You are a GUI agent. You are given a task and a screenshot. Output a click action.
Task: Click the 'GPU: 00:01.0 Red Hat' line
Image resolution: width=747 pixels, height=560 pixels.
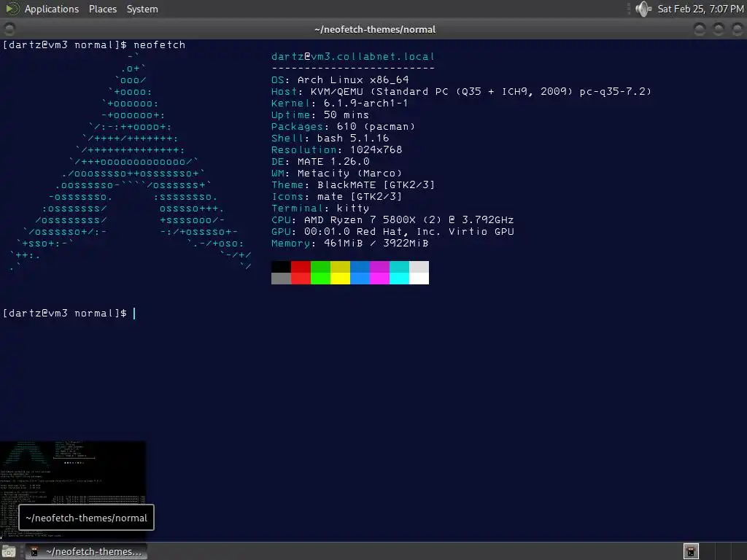tap(392, 231)
